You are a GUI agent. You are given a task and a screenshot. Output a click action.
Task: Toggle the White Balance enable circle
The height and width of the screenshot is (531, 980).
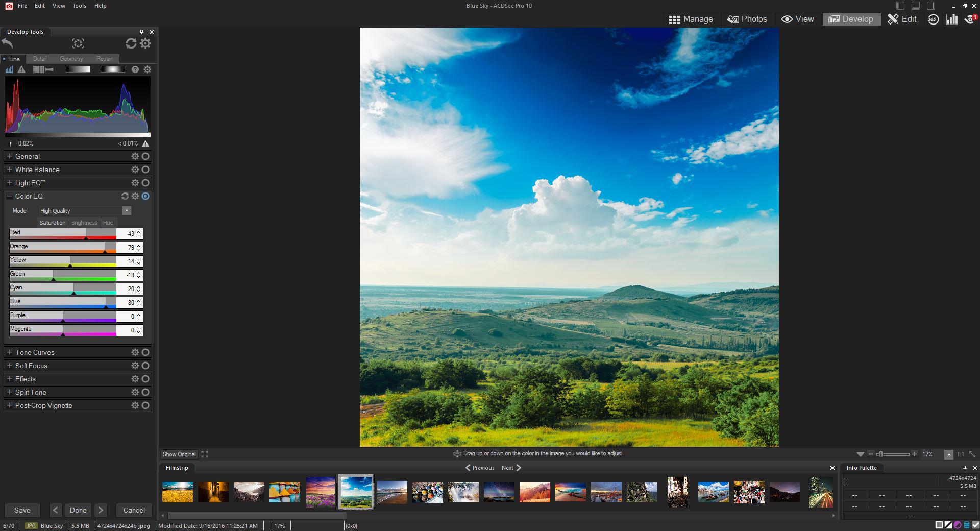[x=145, y=170]
